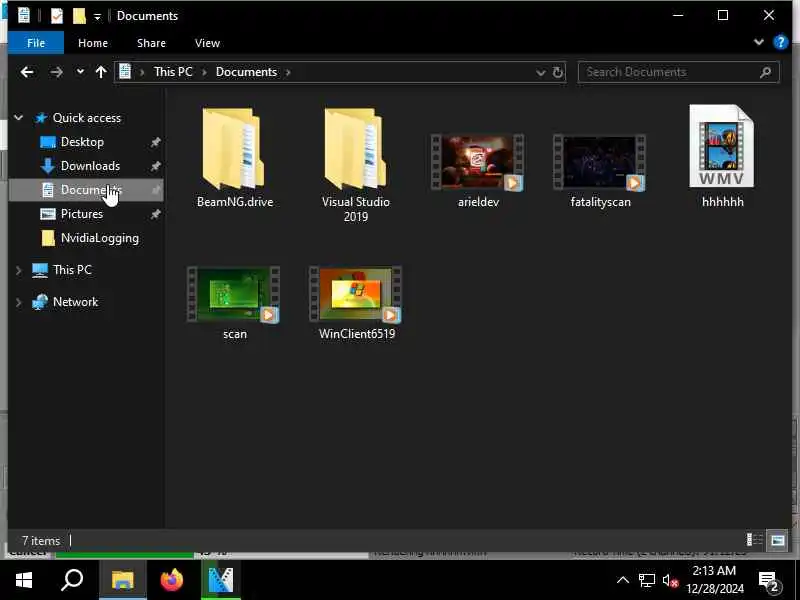
Task: Click Documents in the address bar
Action: click(246, 72)
